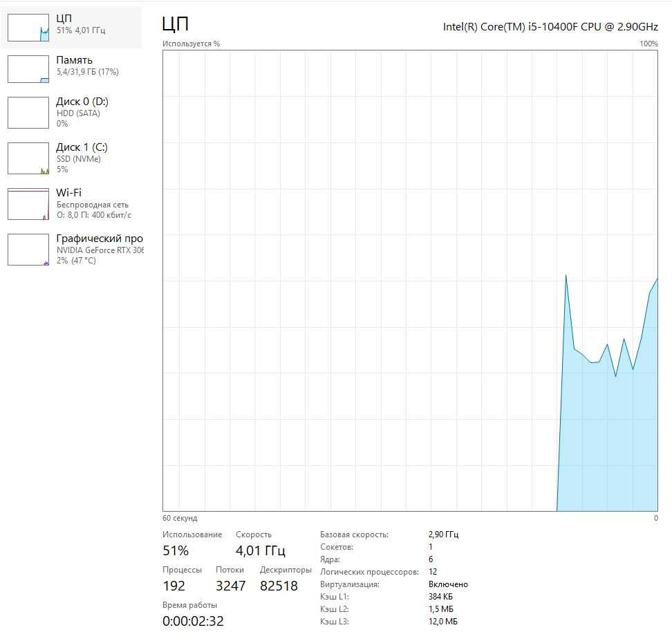Click the base speed value 2,90 ГГц
This screenshot has height=641, width=672.
(444, 535)
